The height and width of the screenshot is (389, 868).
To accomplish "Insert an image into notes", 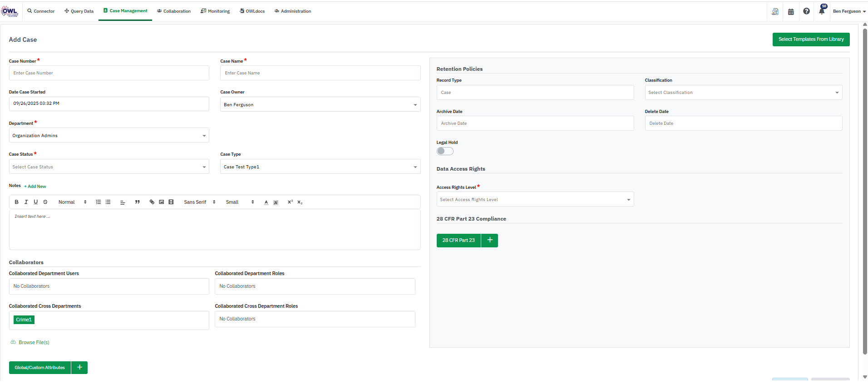I will [x=161, y=202].
